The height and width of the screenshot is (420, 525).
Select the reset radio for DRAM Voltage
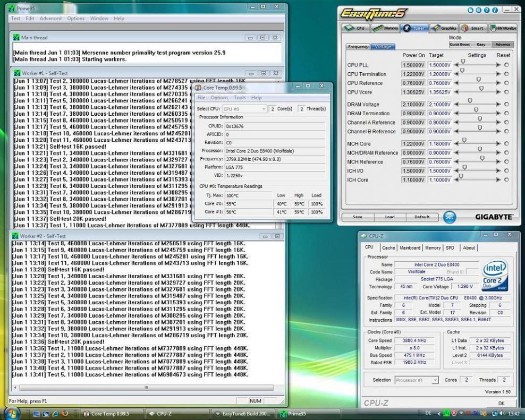[x=506, y=105]
